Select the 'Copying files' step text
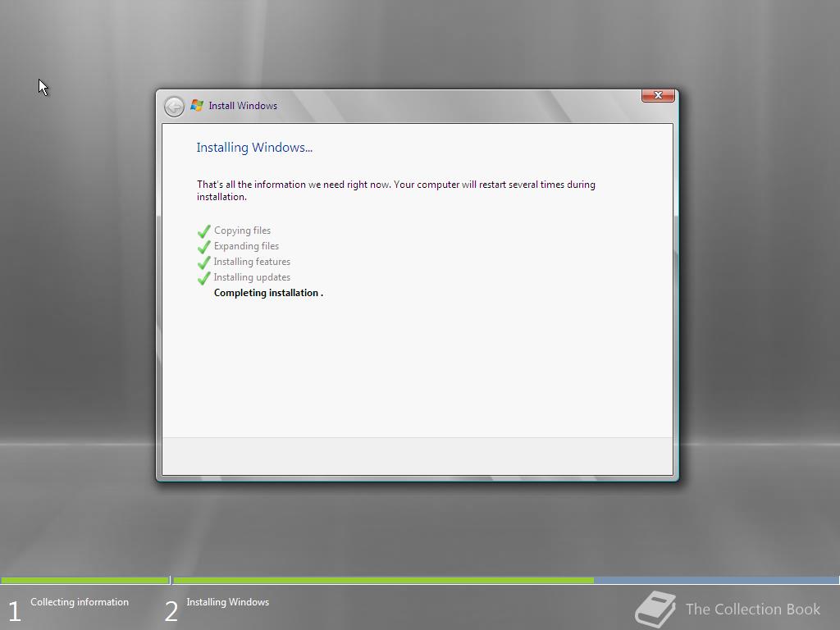 click(242, 231)
